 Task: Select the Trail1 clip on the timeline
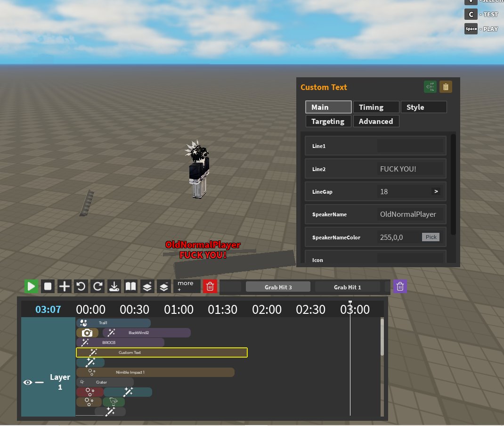[x=113, y=323]
